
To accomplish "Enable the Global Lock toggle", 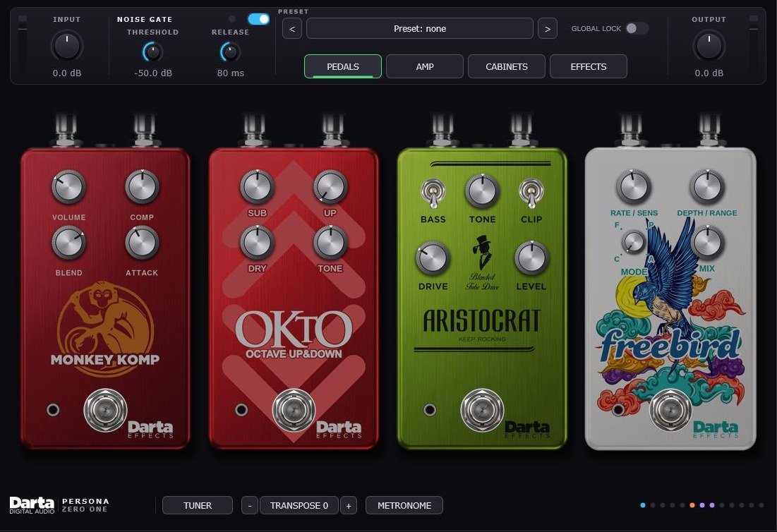I will point(637,28).
